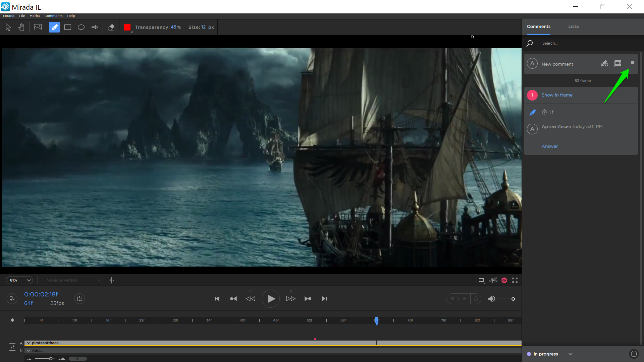Open the Mirada menu
Screen dimensions: 644x362
pyautogui.click(x=9, y=16)
